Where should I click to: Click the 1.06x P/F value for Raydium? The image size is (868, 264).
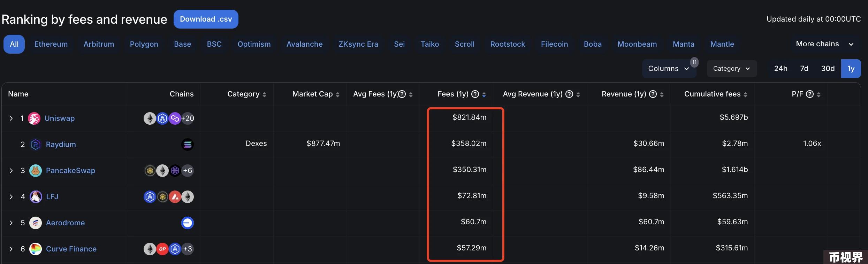pyautogui.click(x=812, y=143)
